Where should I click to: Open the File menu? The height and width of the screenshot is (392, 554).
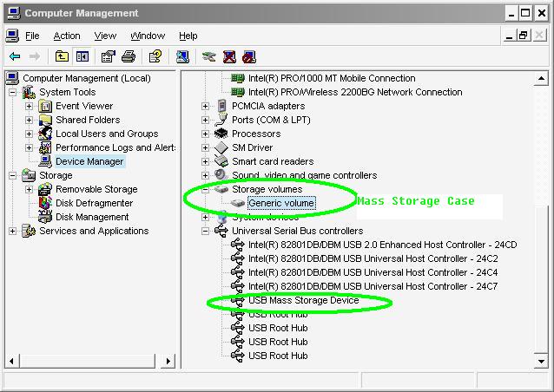(32, 36)
